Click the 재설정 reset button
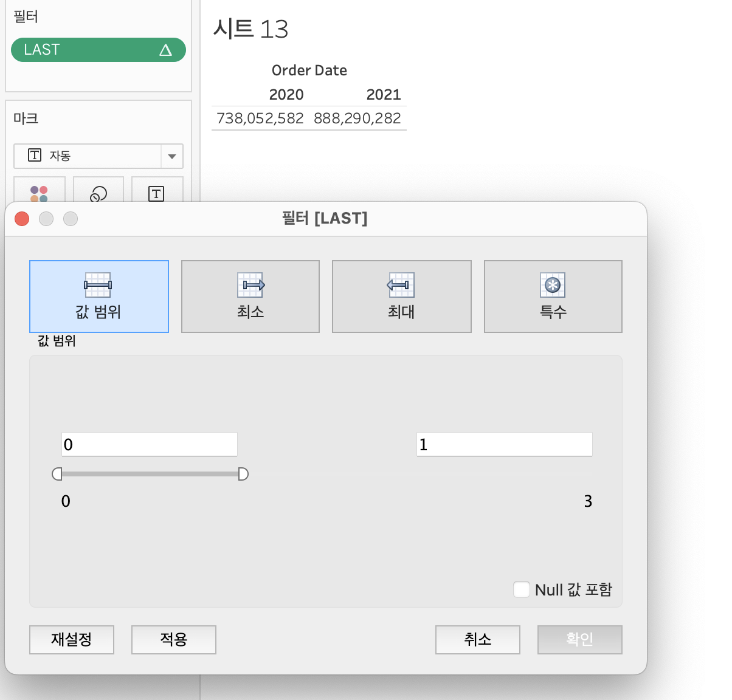This screenshot has width=732, height=700. tap(72, 639)
